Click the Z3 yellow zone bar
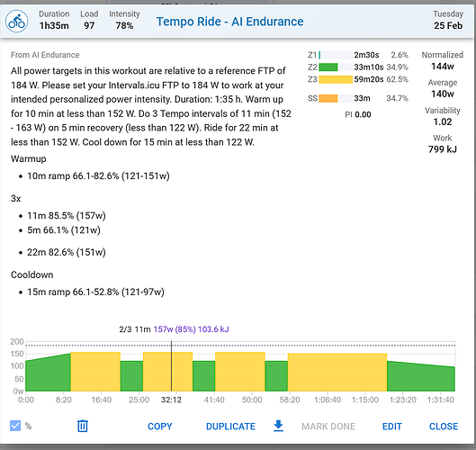476x450 pixels. 336,79
